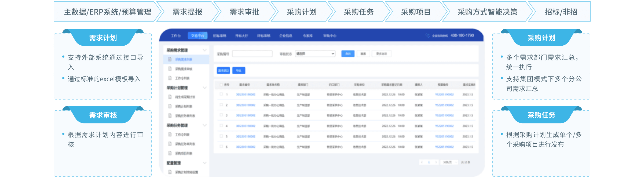The image size is (644, 178).
Task: Select the checkbox for row 4
Action: click(221, 126)
